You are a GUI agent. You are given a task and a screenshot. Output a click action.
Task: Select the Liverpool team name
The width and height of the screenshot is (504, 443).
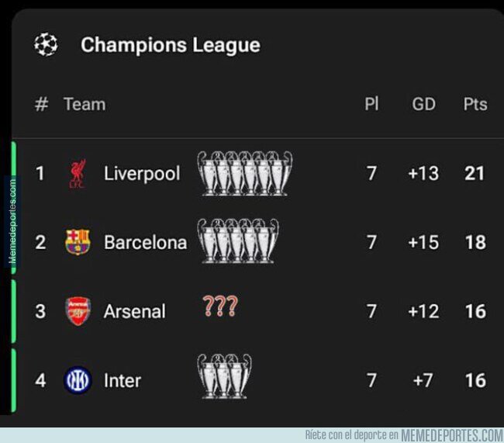[142, 174]
